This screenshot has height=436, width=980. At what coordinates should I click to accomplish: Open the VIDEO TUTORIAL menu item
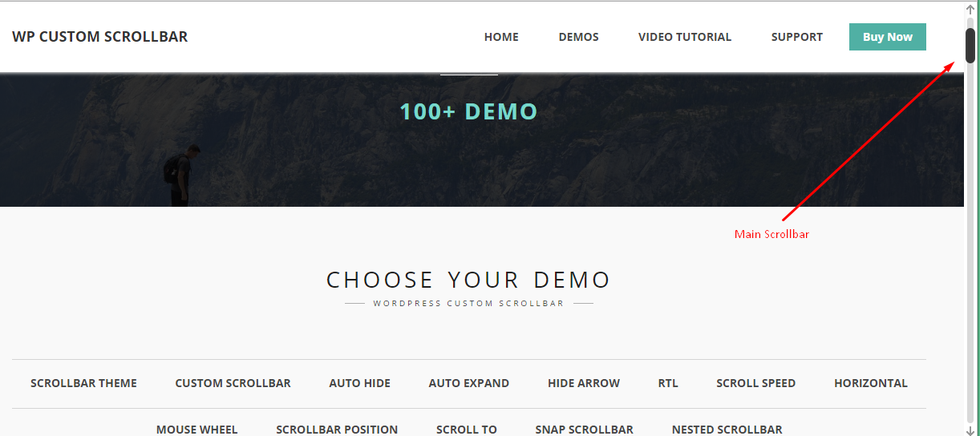click(x=685, y=37)
